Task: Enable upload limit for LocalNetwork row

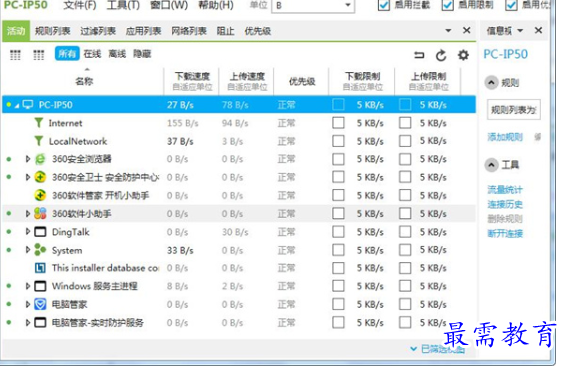Action: (x=405, y=141)
